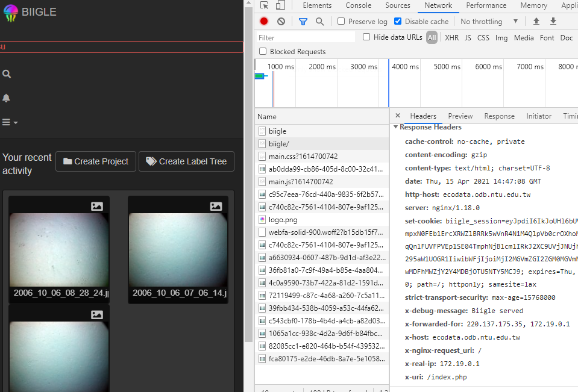
Task: Stop recording network log red button
Action: point(264,21)
